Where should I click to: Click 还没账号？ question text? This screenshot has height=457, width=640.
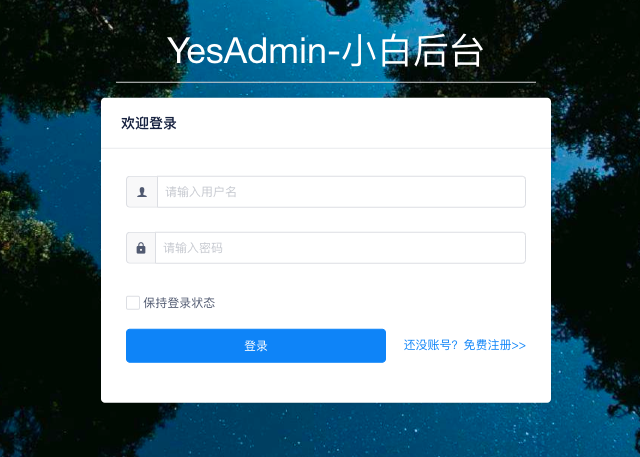[431, 345]
